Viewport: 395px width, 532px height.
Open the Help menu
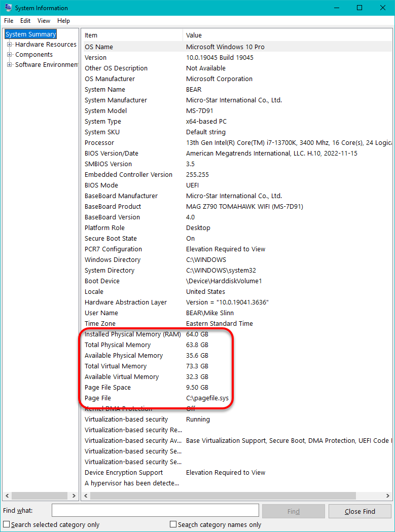tap(63, 21)
